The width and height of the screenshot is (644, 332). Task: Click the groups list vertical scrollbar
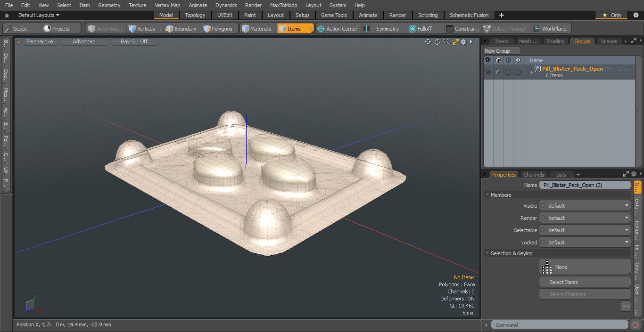pyautogui.click(x=638, y=112)
